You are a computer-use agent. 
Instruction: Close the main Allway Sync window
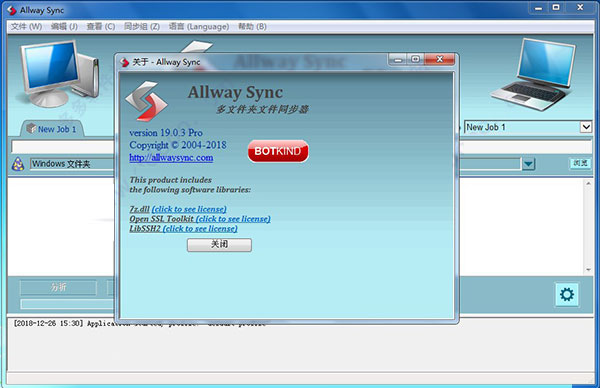(580, 8)
